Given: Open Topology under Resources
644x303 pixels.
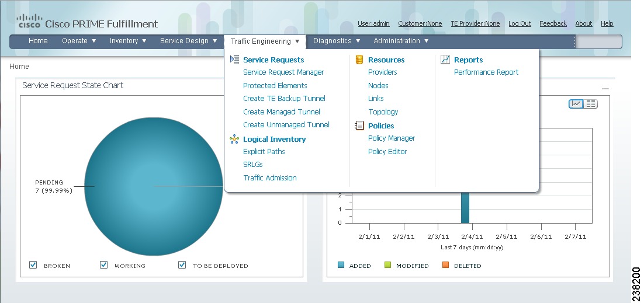Looking at the screenshot, I should (x=383, y=112).
